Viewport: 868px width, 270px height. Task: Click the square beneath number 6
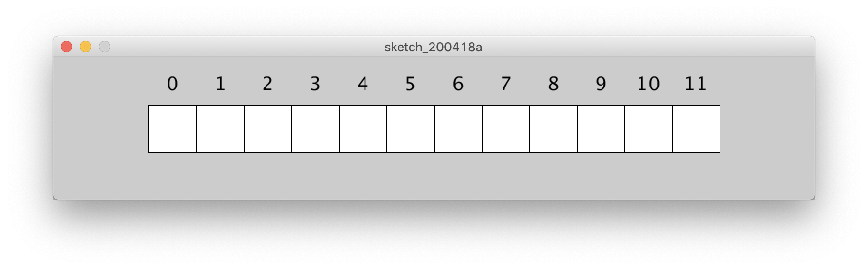(x=458, y=129)
